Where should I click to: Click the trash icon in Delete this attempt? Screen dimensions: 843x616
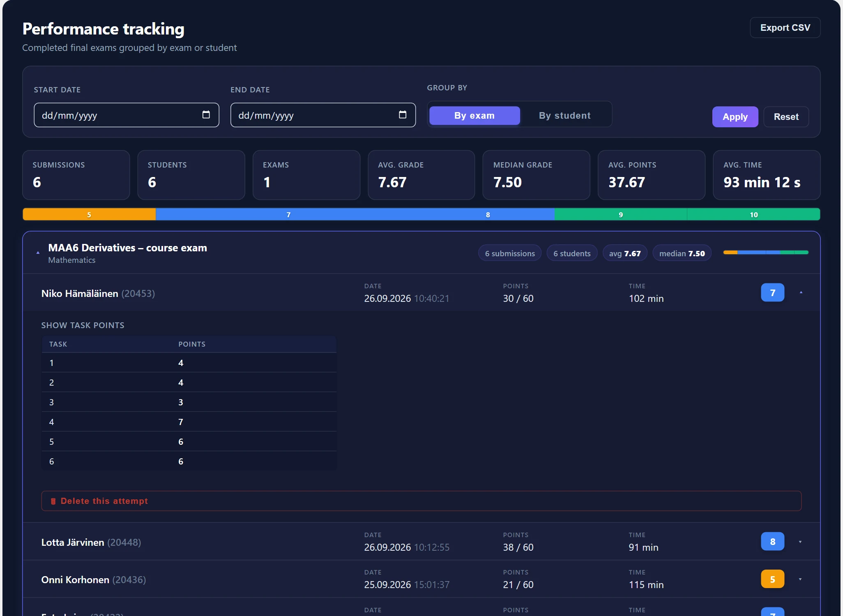click(x=53, y=501)
